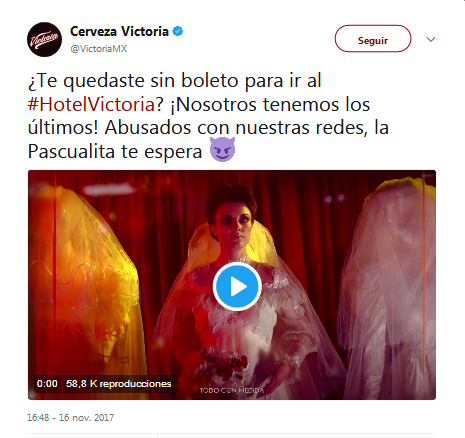Open the Cerveza Victoria display name
This screenshot has width=465, height=438.
click(119, 31)
